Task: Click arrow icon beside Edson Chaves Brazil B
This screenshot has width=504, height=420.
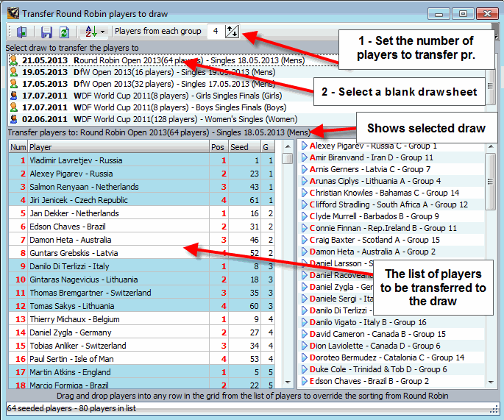Action: (x=305, y=381)
